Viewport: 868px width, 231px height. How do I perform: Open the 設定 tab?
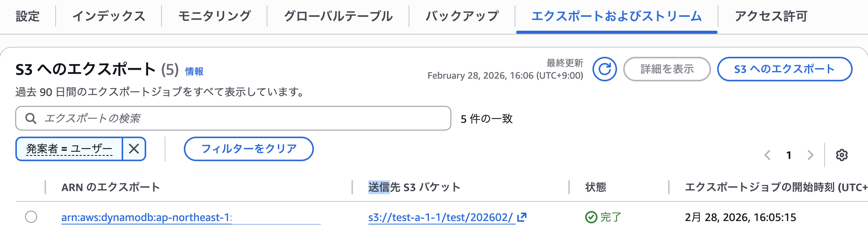pos(28,16)
